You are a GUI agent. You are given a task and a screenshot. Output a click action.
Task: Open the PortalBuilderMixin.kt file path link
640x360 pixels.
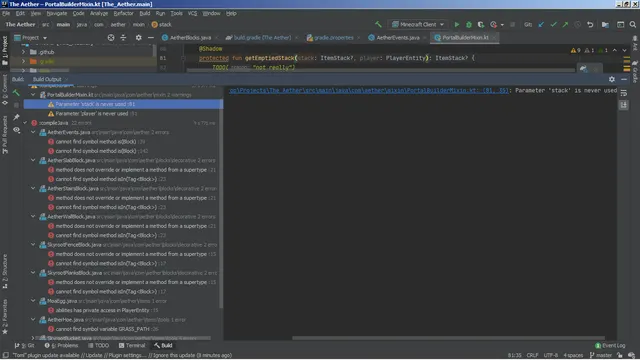[x=369, y=91]
